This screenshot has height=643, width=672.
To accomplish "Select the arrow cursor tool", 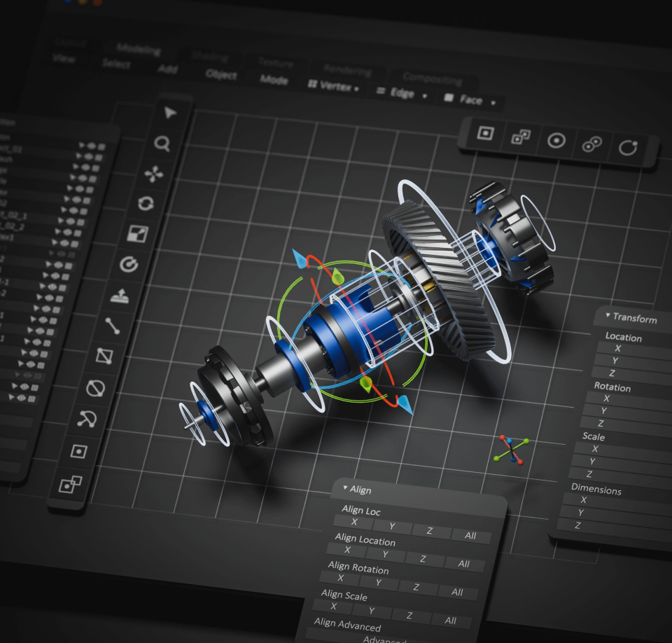I will pos(169,113).
